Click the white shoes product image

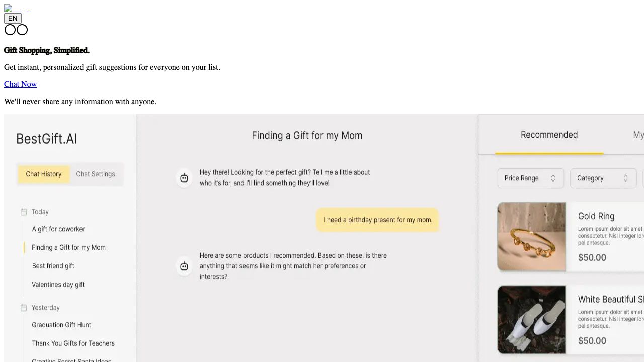coord(531,320)
